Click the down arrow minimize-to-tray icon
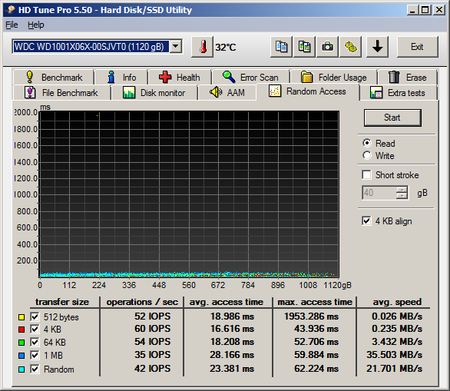Screen dimensions: 450x391 click(x=377, y=47)
